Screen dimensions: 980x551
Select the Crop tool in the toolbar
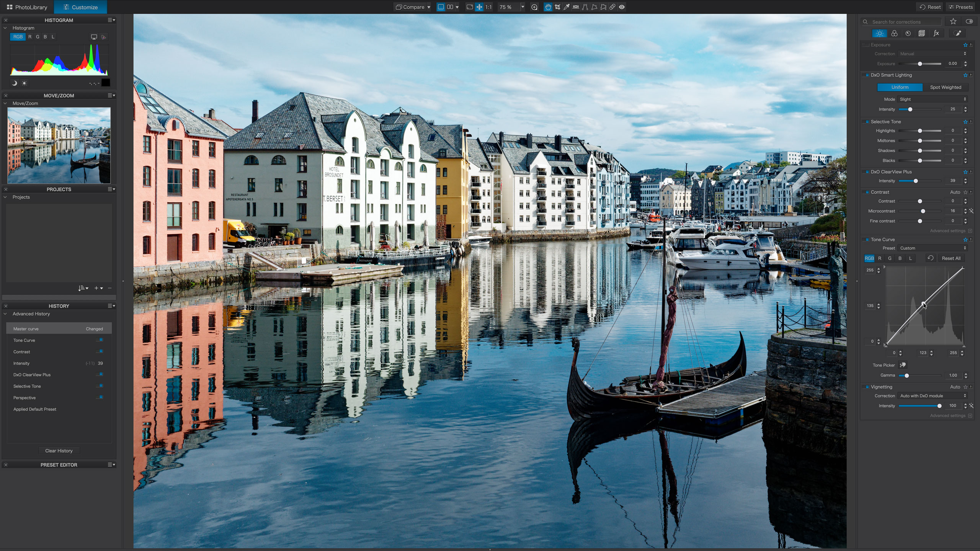[x=557, y=7]
